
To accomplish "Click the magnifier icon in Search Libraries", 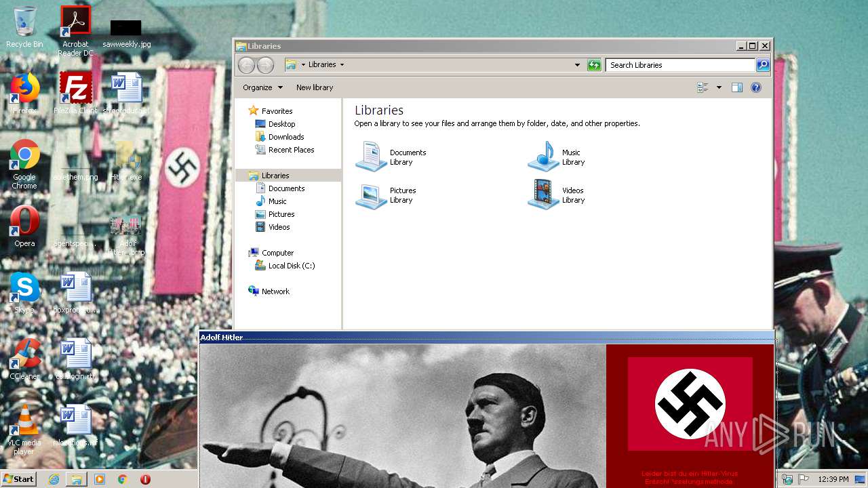I will pyautogui.click(x=763, y=65).
